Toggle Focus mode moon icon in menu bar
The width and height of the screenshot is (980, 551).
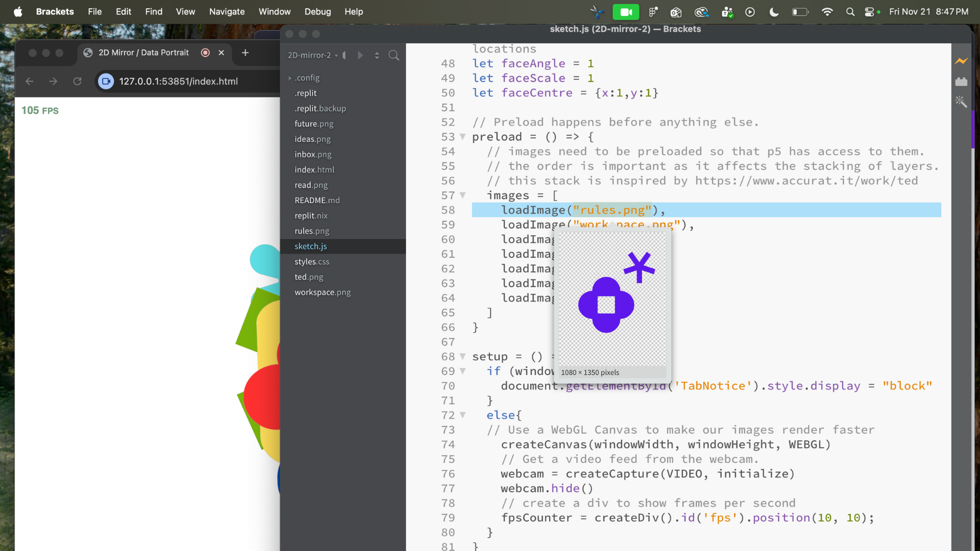click(774, 12)
